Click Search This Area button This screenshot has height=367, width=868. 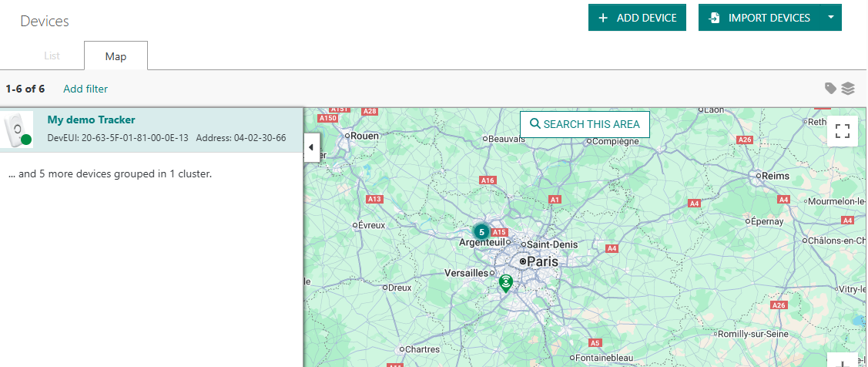click(585, 124)
